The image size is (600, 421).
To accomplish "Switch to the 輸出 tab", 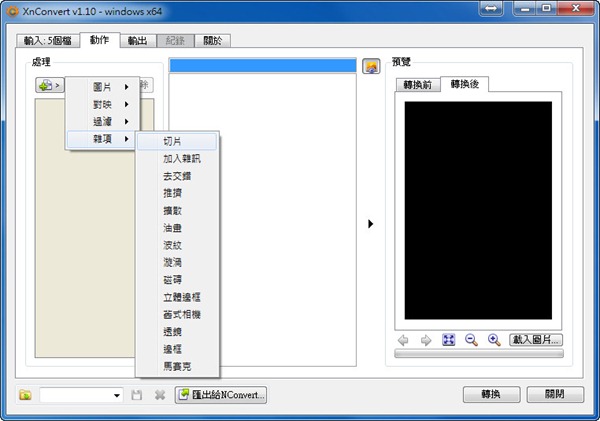I will pyautogui.click(x=138, y=41).
